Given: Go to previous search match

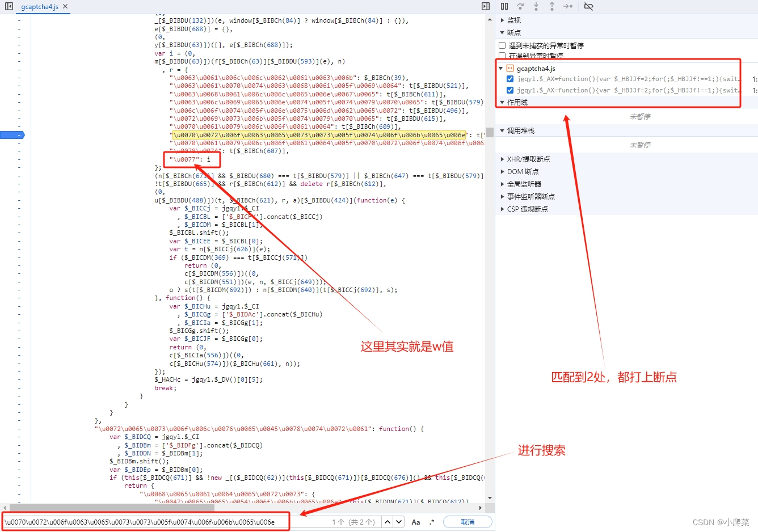Looking at the screenshot, I should [x=388, y=522].
